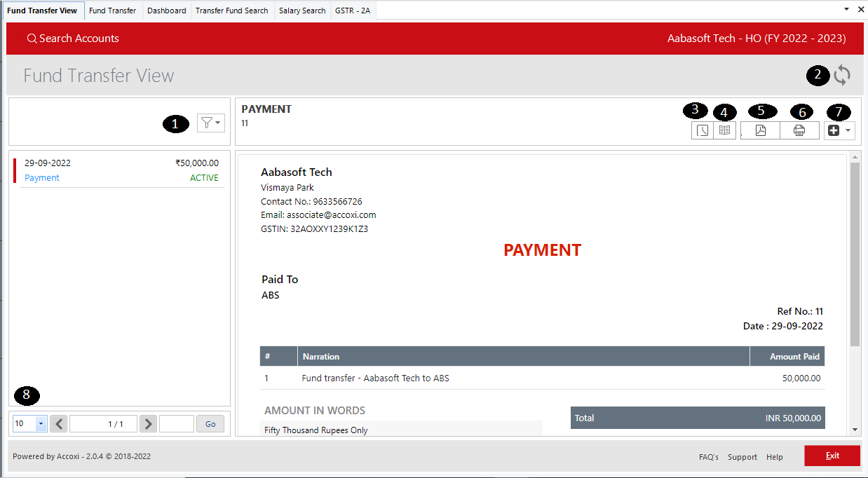Expand the arrow next to plus icon
This screenshot has width=868, height=478.
[x=848, y=130]
